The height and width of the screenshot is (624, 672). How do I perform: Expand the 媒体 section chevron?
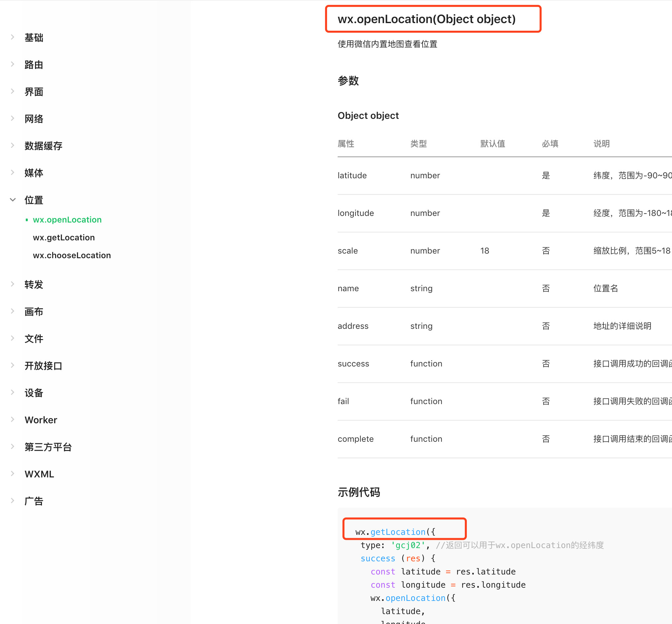point(13,172)
